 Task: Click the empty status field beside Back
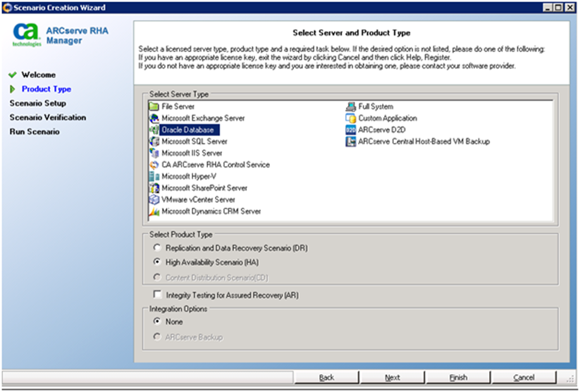click(x=148, y=377)
